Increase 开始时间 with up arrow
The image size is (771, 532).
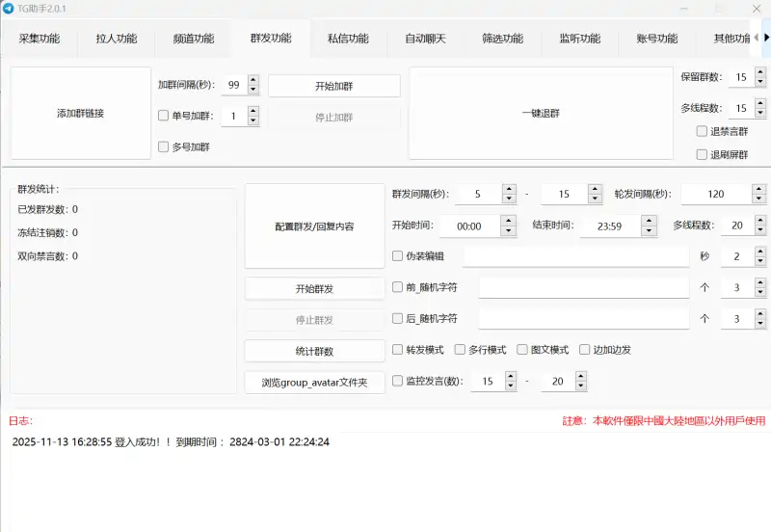508,221
